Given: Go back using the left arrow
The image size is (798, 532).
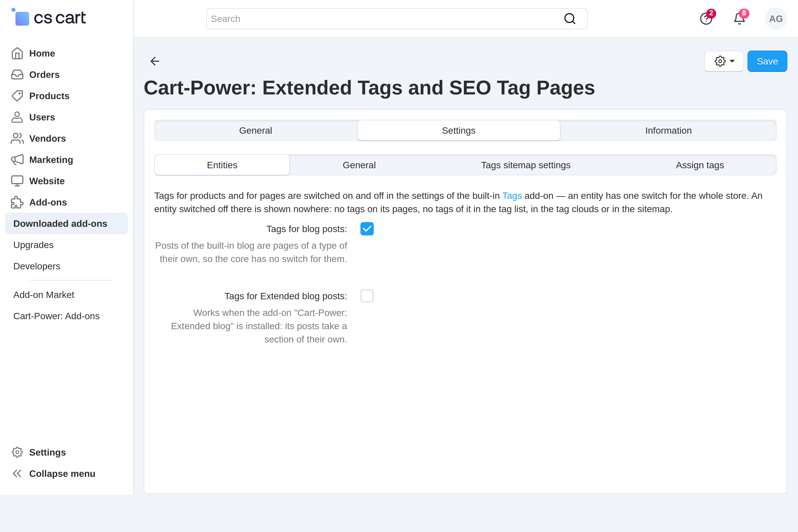Looking at the screenshot, I should (x=155, y=61).
